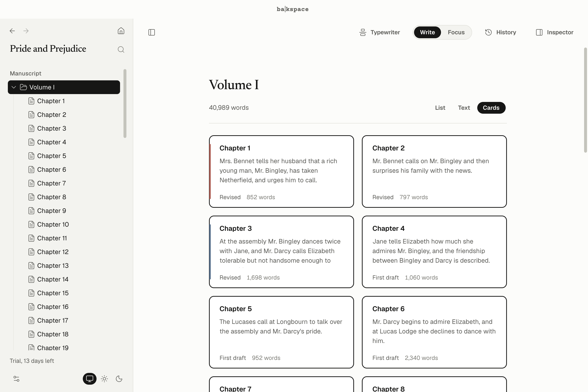Open the Chapter 3 card

pyautogui.click(x=281, y=252)
